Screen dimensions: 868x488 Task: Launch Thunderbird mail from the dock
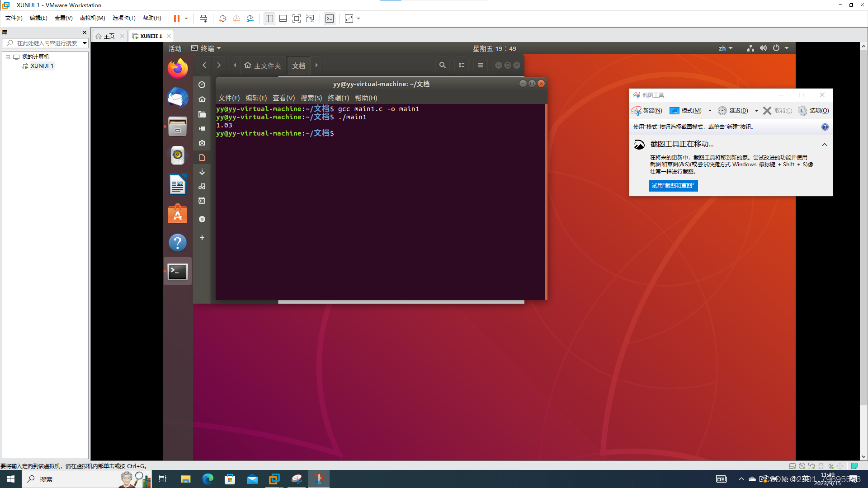click(178, 98)
